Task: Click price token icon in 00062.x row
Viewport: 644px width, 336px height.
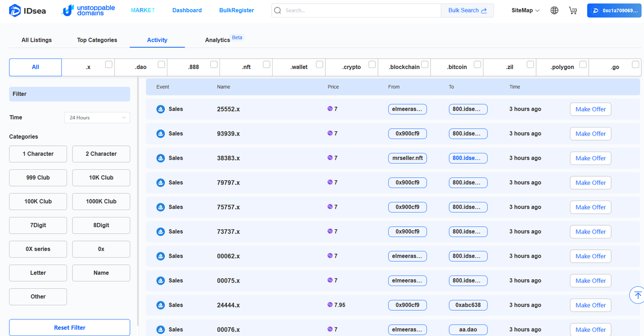Action: tap(330, 256)
